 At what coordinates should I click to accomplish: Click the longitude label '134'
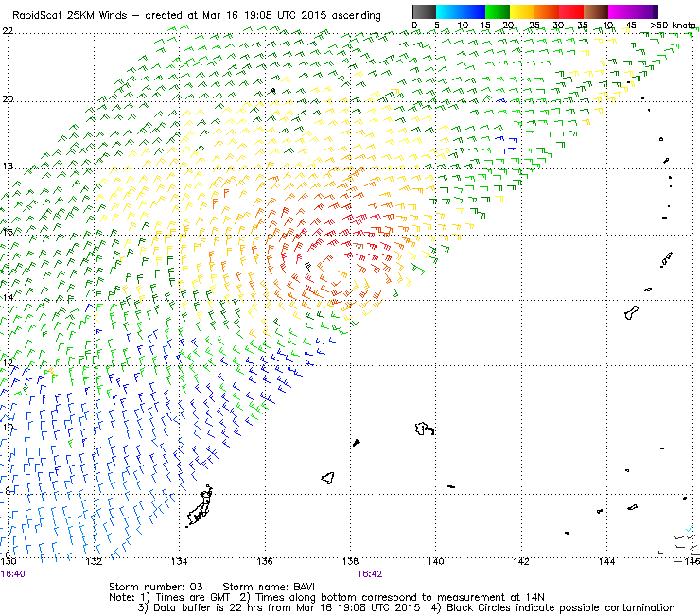(179, 561)
